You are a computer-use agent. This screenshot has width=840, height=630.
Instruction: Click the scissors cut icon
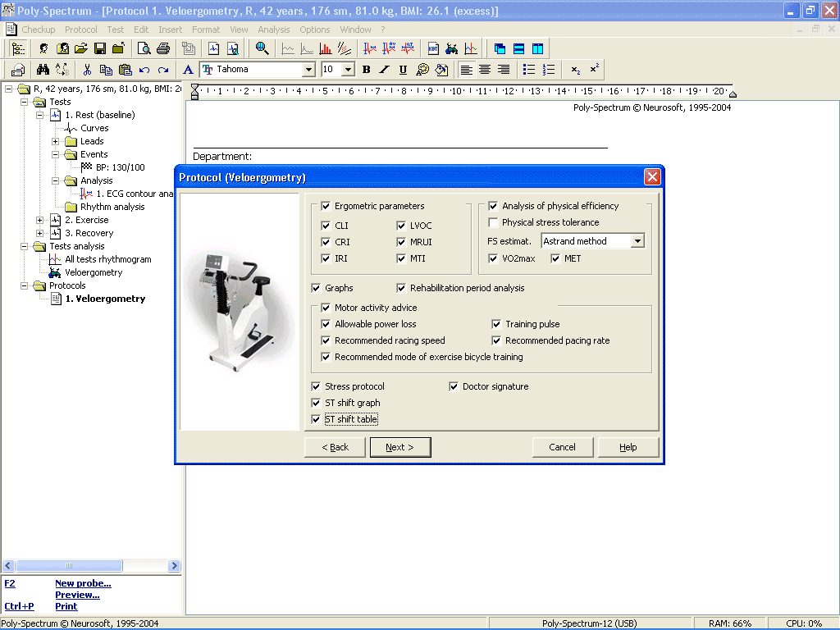click(87, 70)
